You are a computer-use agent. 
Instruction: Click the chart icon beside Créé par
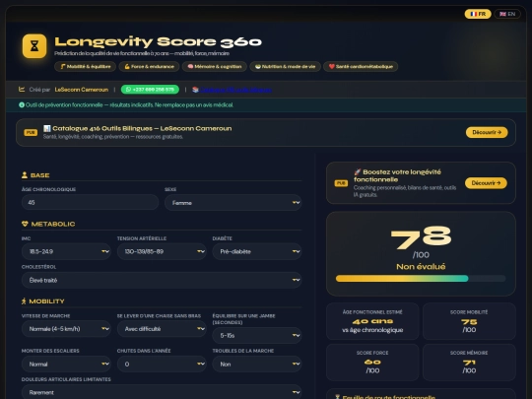click(22, 90)
